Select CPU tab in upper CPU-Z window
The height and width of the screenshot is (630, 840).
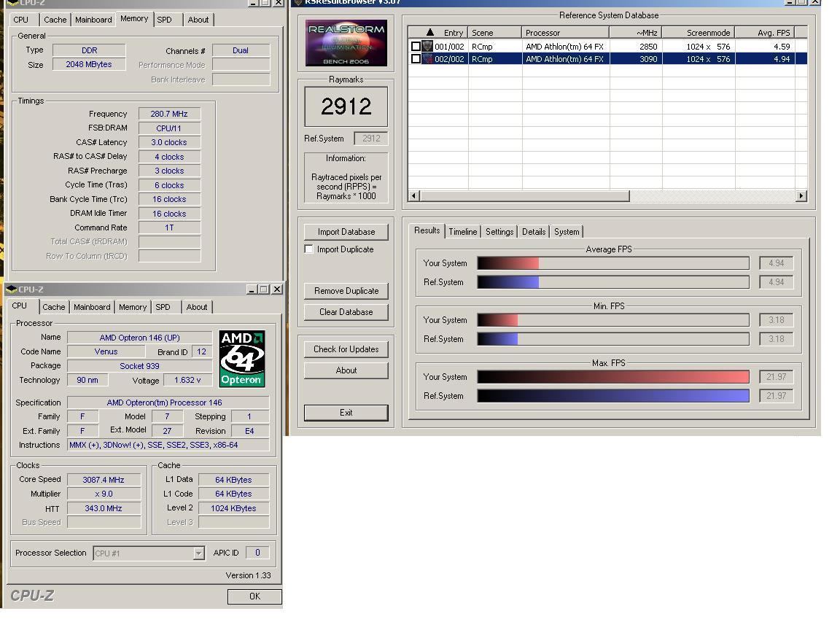[x=21, y=20]
